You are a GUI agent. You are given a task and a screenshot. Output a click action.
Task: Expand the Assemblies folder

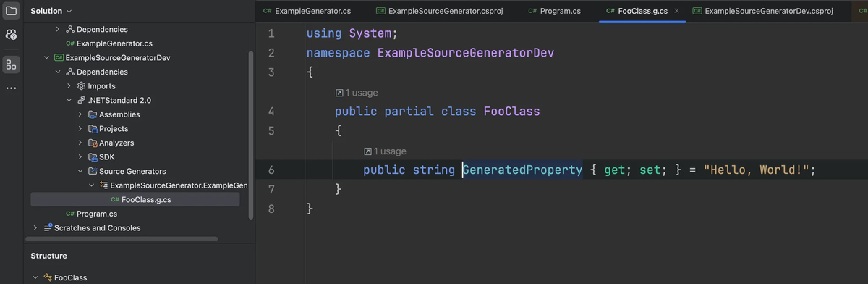click(x=80, y=114)
